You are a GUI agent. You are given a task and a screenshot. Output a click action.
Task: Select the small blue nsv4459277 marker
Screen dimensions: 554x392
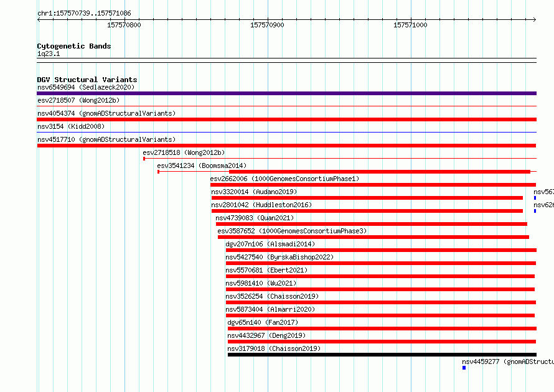464,368
